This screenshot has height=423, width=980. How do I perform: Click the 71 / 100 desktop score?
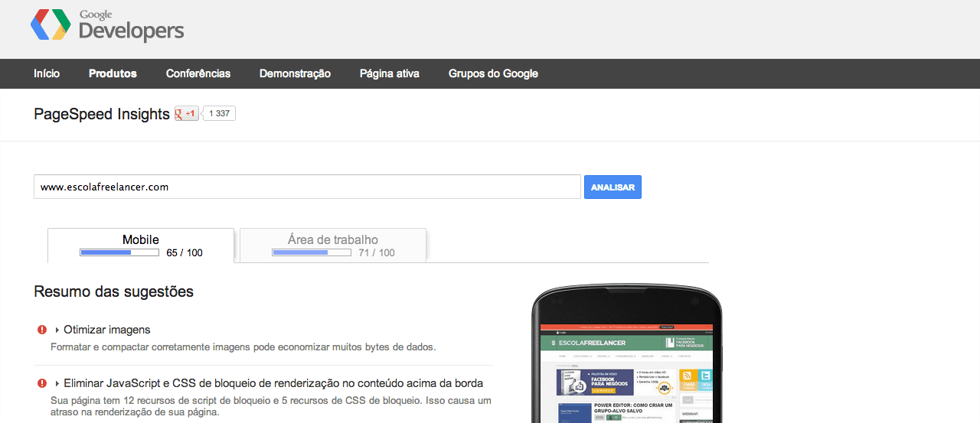click(x=377, y=252)
